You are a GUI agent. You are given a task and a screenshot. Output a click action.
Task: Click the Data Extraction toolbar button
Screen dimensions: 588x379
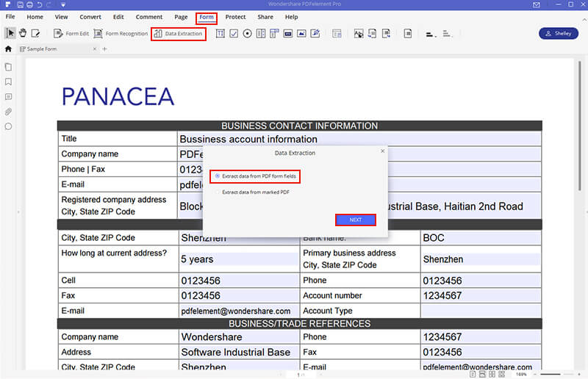coord(179,34)
